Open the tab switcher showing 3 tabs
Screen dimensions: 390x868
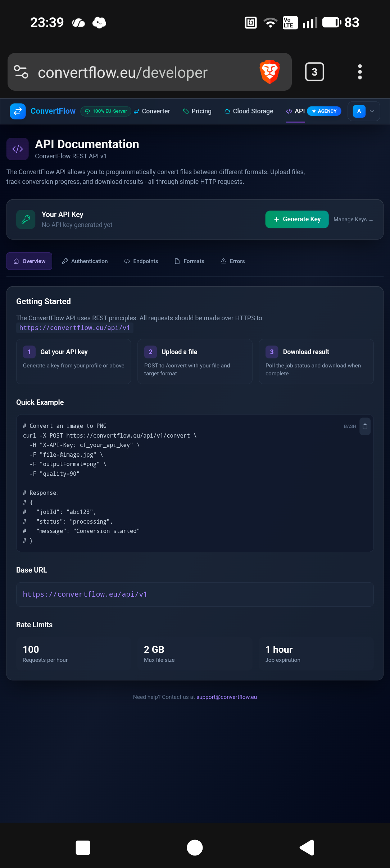pos(314,72)
